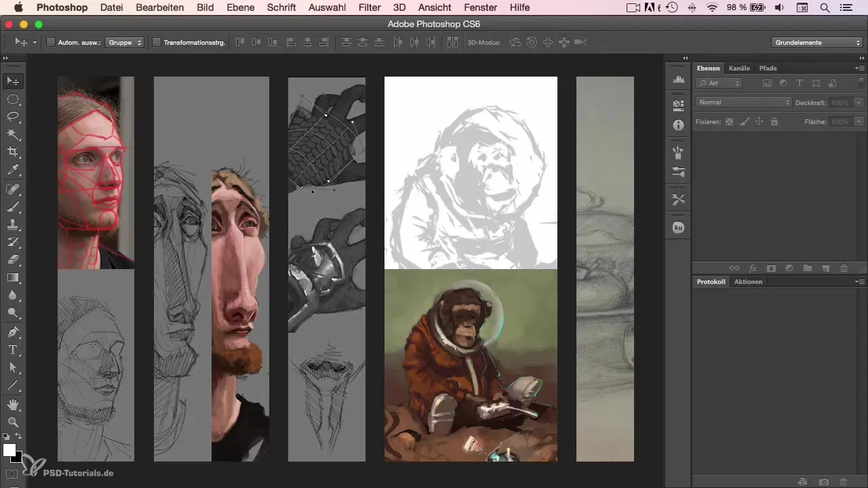The image size is (868, 488).
Task: Add layer style fx icon
Action: 752,268
